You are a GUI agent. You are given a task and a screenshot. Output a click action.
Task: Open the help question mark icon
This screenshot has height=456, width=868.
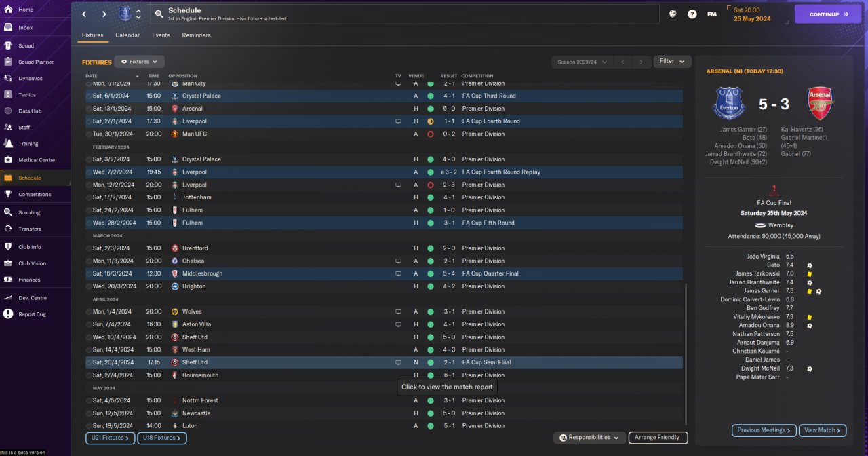[x=692, y=14]
